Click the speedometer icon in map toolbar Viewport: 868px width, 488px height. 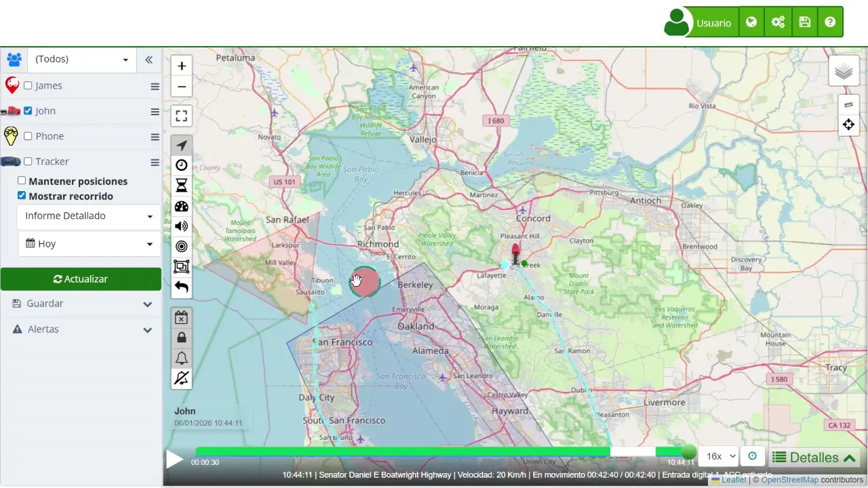181,206
